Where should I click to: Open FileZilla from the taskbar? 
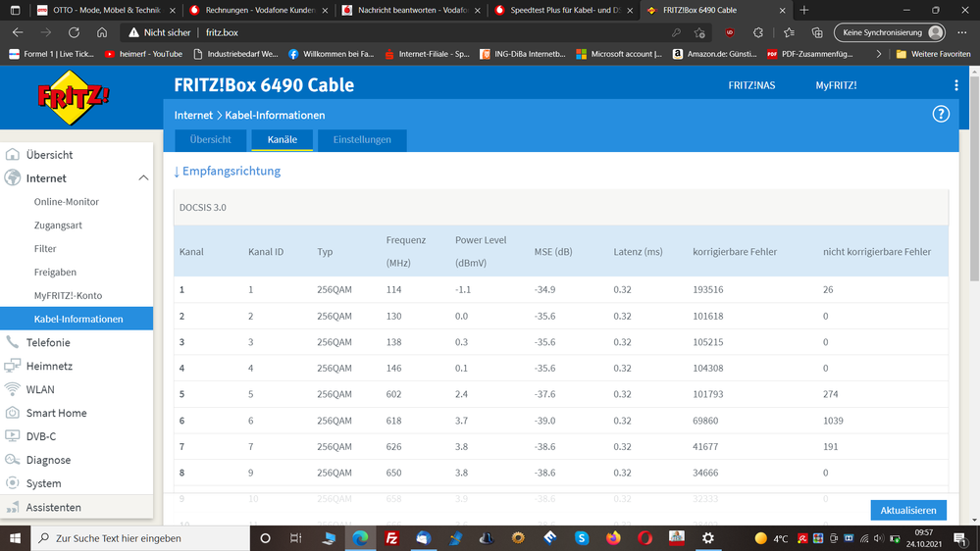click(391, 538)
